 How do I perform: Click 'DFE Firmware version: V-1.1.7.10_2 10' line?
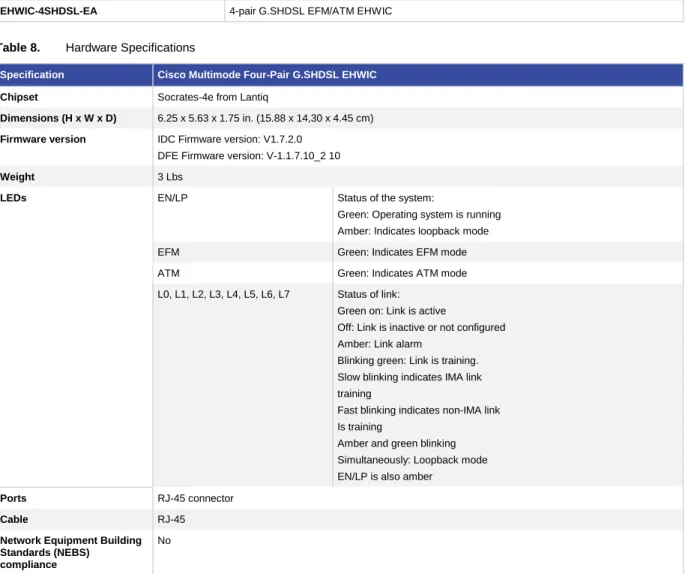pos(249,156)
